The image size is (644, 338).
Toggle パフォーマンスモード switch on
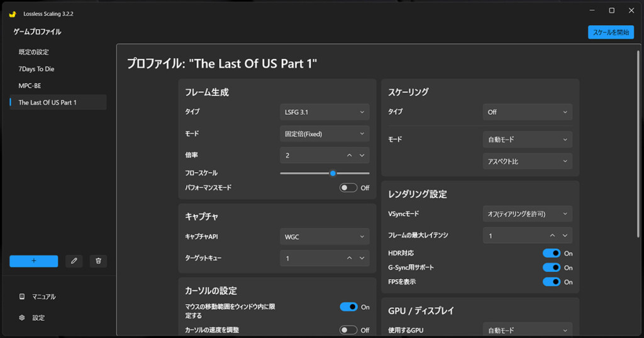tap(348, 188)
